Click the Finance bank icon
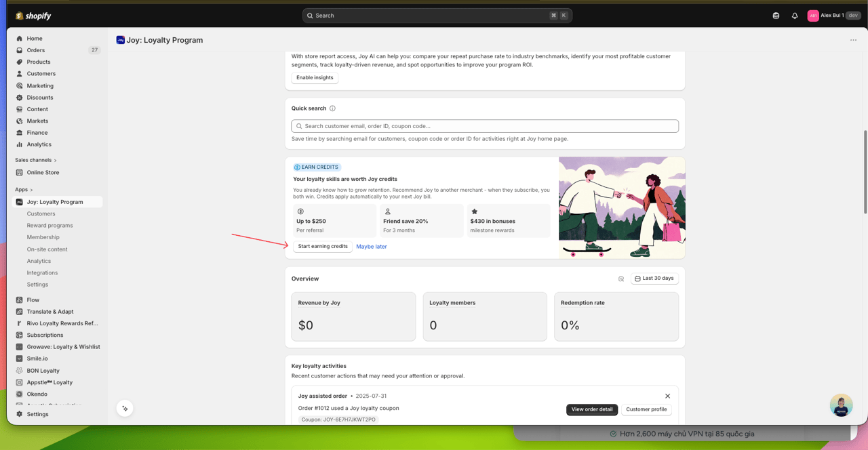The width and height of the screenshot is (868, 450). pos(20,133)
